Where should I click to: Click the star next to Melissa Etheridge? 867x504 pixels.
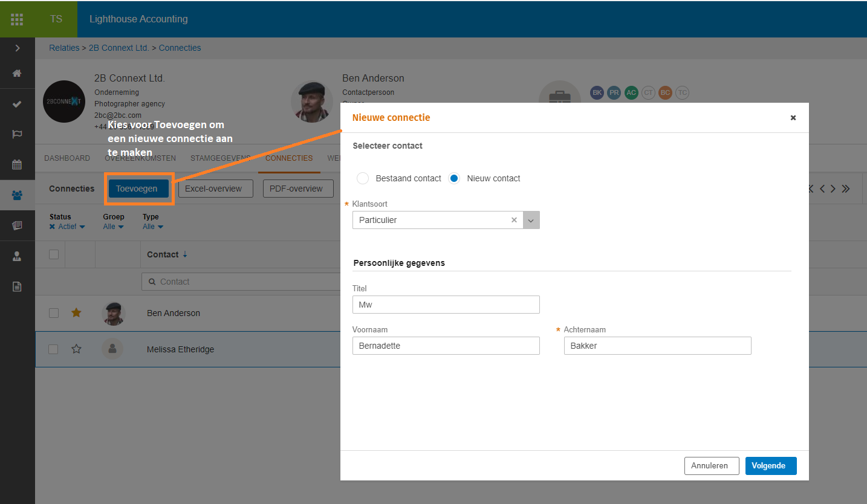76,349
